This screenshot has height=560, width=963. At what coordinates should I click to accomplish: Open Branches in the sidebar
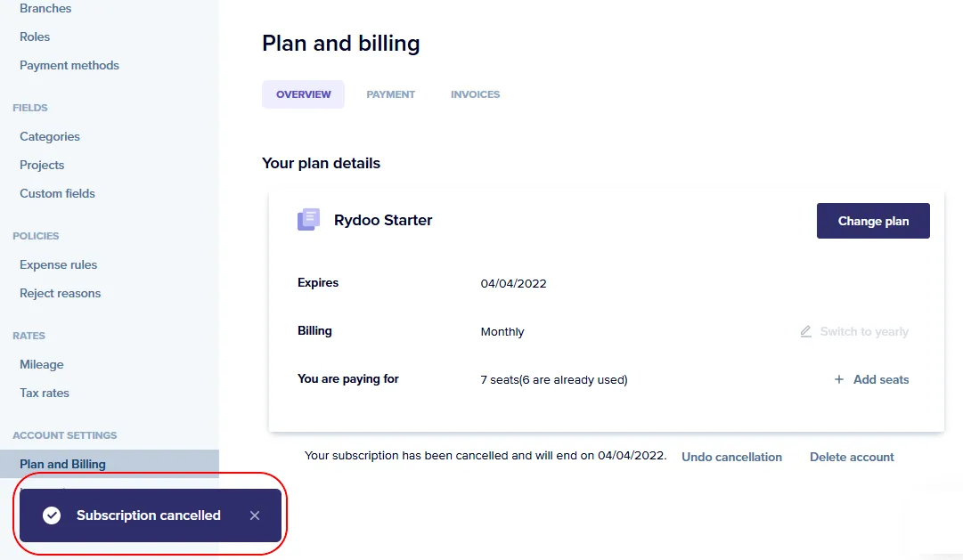45,8
